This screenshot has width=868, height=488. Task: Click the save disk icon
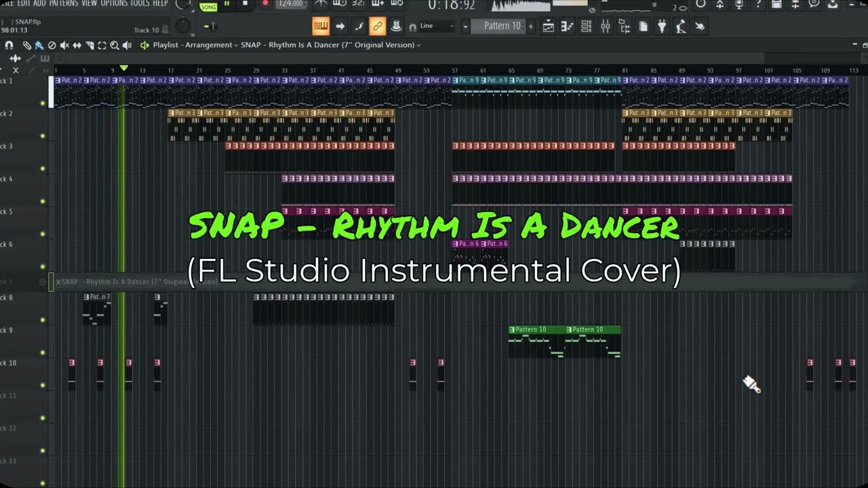click(x=777, y=4)
